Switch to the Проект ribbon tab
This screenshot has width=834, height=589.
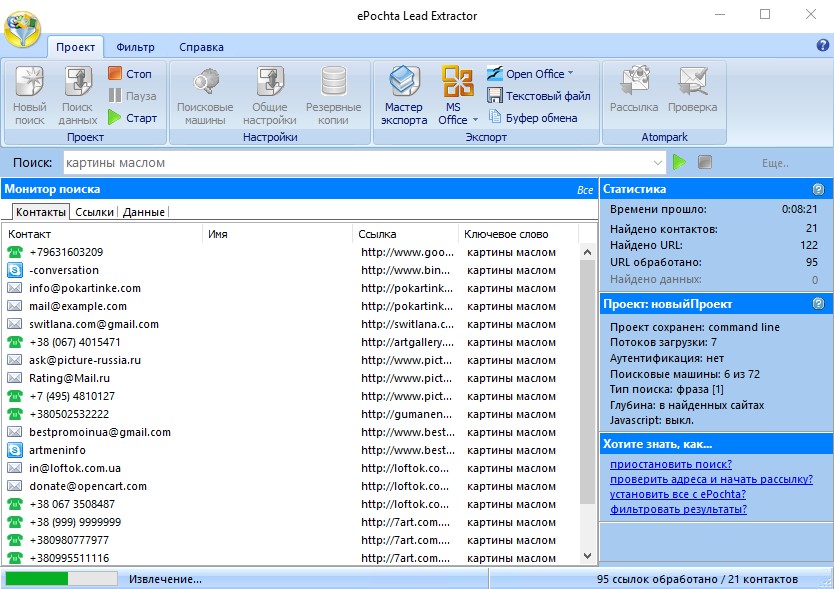(x=76, y=47)
